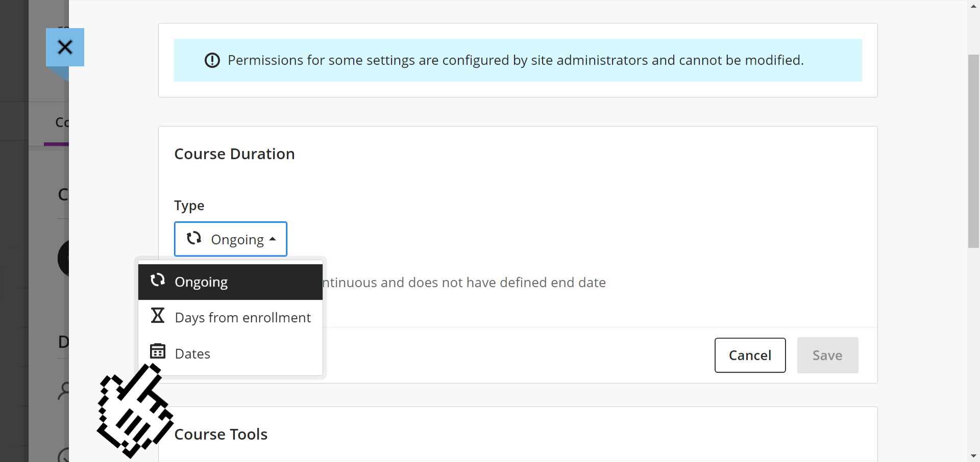Image resolution: width=980 pixels, height=462 pixels.
Task: Close the settings panel with the X
Action: point(65,47)
